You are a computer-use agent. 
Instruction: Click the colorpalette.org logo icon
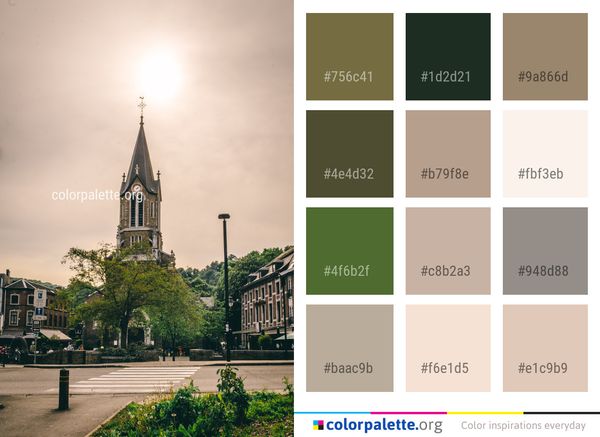pyautogui.click(x=318, y=425)
